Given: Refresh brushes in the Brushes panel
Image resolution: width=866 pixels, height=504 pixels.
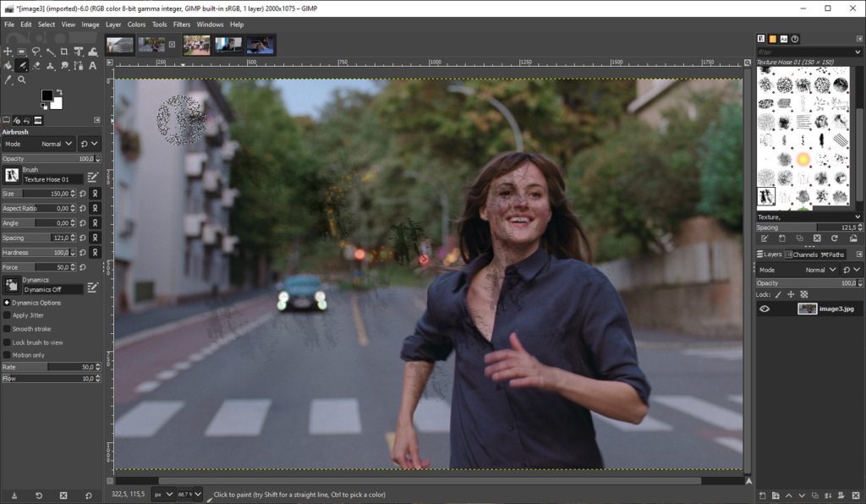Looking at the screenshot, I should tap(835, 238).
